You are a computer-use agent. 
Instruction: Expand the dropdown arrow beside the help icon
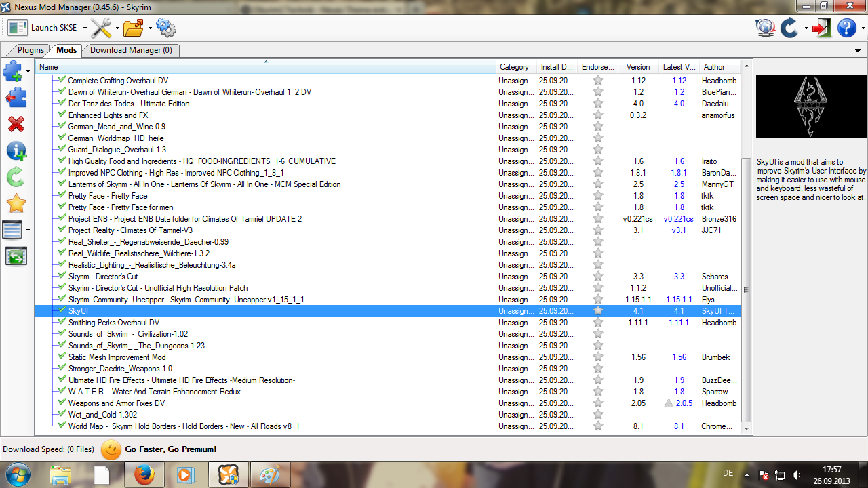(861, 28)
